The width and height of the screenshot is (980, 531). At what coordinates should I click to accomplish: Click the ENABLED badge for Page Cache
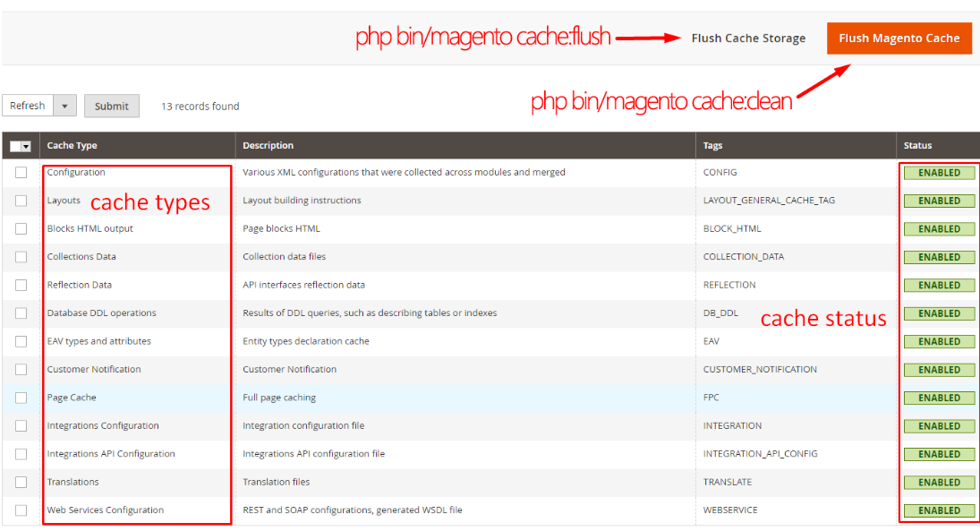click(x=939, y=398)
